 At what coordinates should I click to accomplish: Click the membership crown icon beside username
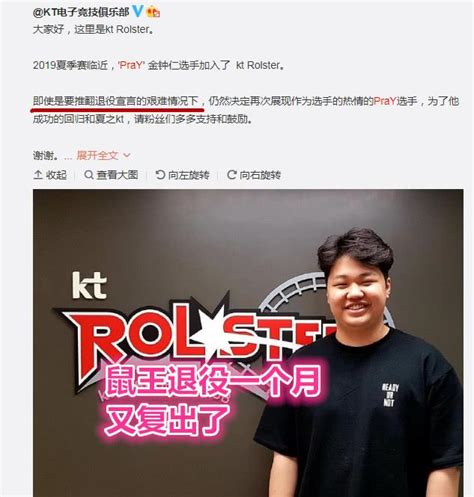click(153, 12)
